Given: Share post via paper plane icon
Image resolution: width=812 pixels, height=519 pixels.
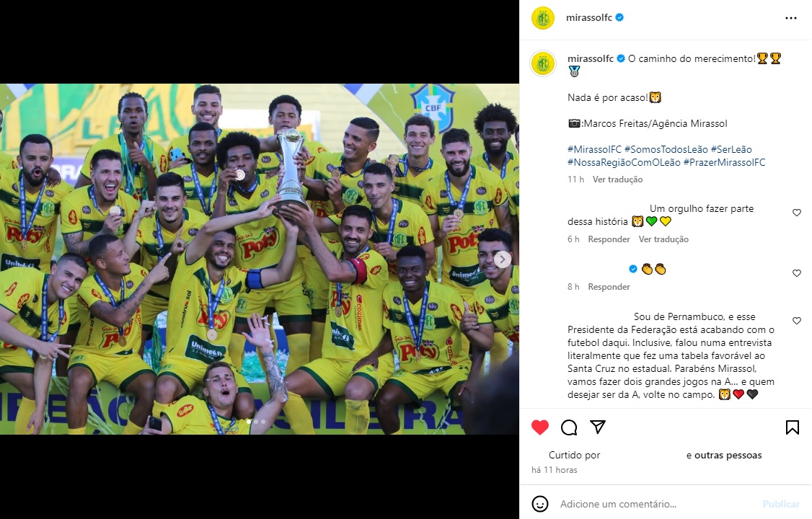Looking at the screenshot, I should click(598, 427).
